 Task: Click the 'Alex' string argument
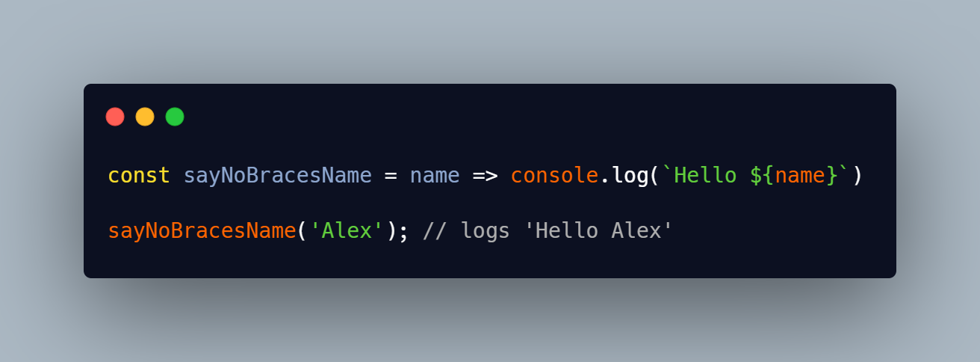click(x=347, y=230)
